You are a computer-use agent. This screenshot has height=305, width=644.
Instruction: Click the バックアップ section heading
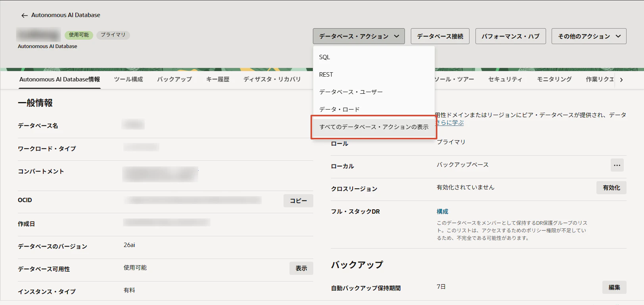(x=357, y=265)
